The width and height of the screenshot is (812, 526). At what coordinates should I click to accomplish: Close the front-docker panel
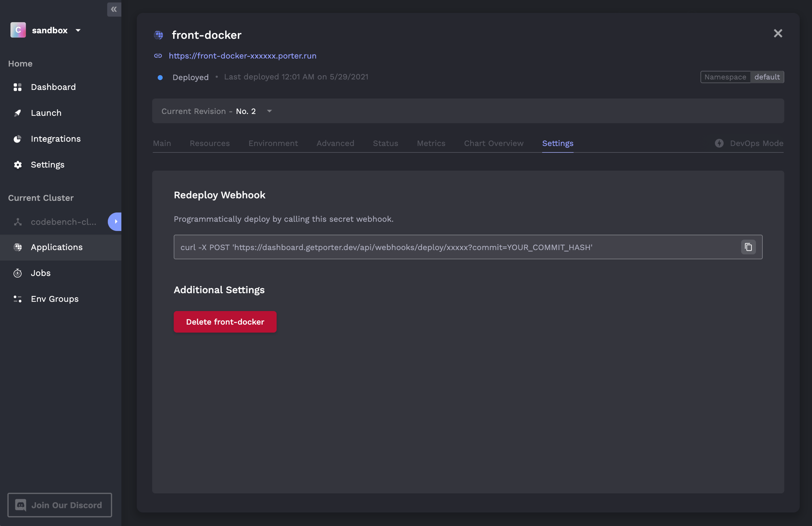(778, 34)
